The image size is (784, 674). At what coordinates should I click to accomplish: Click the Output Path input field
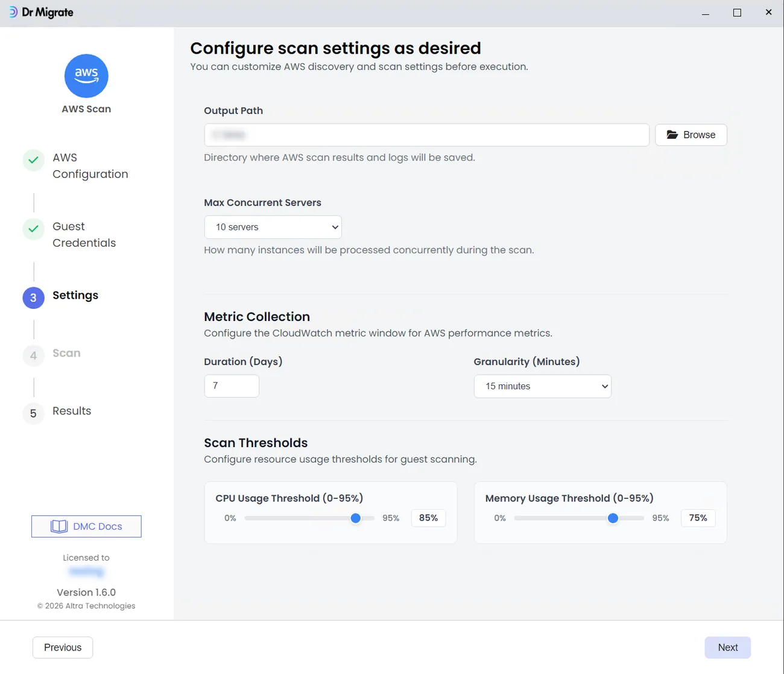point(427,135)
